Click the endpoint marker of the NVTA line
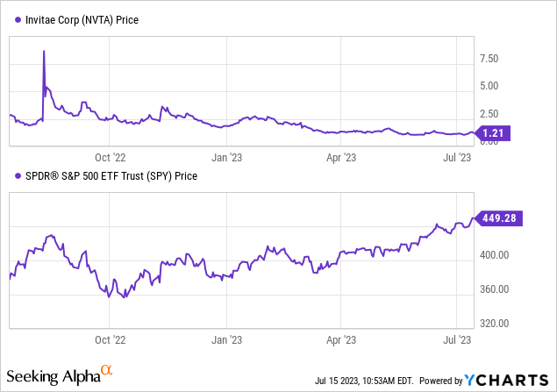 (475, 132)
